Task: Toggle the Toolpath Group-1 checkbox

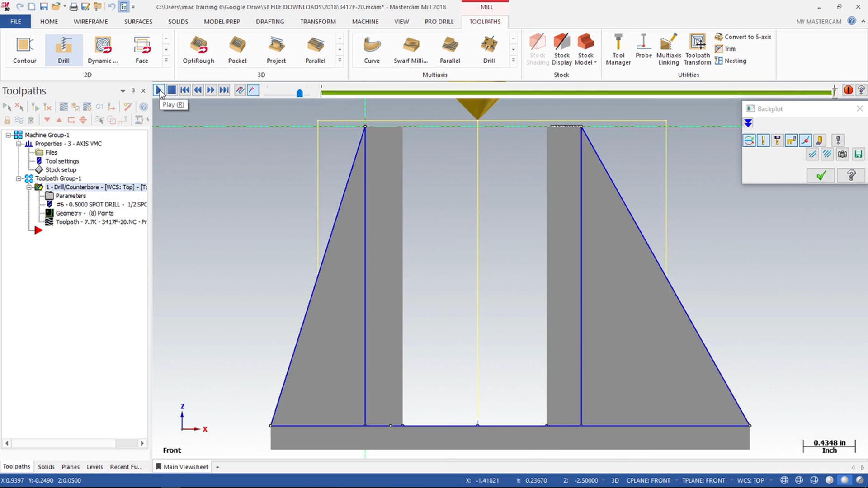Action: coord(20,178)
